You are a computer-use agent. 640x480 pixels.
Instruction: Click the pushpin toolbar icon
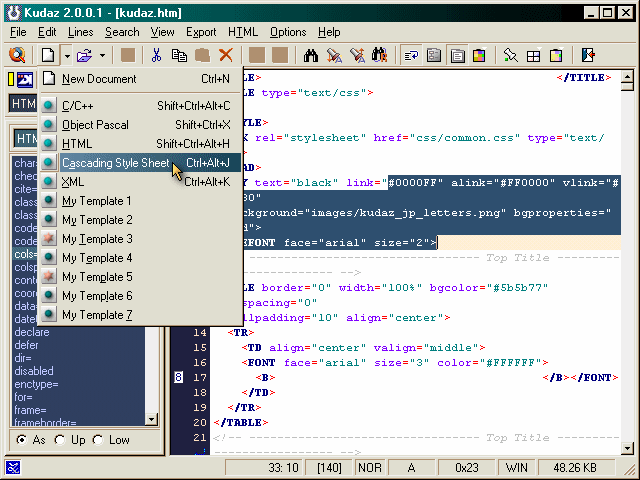[510, 55]
